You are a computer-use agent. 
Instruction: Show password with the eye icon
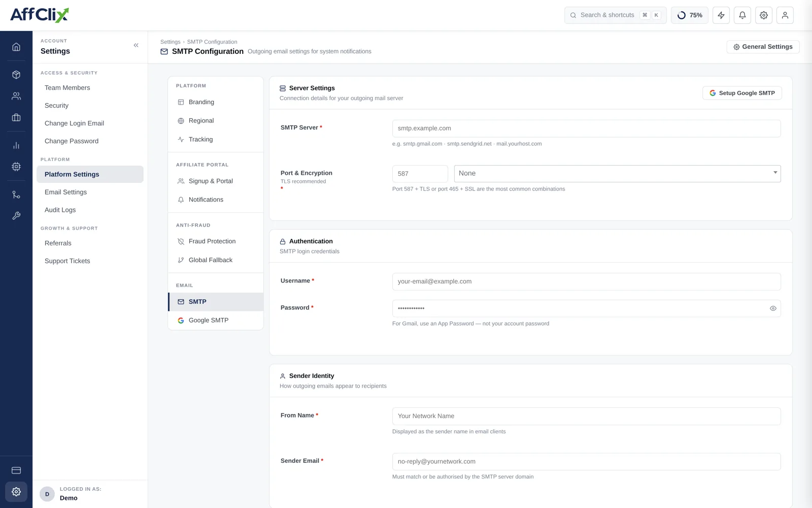click(773, 308)
